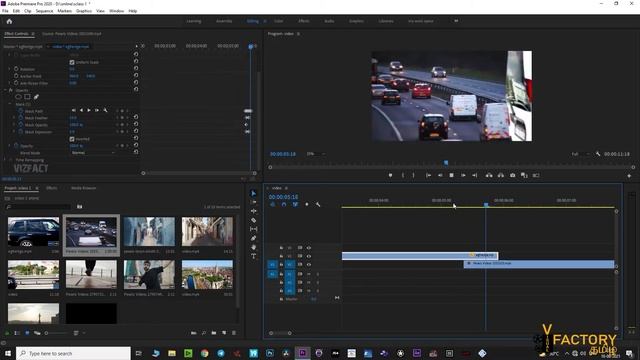
Task: Reset the Mask Feather parameter
Action: click(136, 118)
